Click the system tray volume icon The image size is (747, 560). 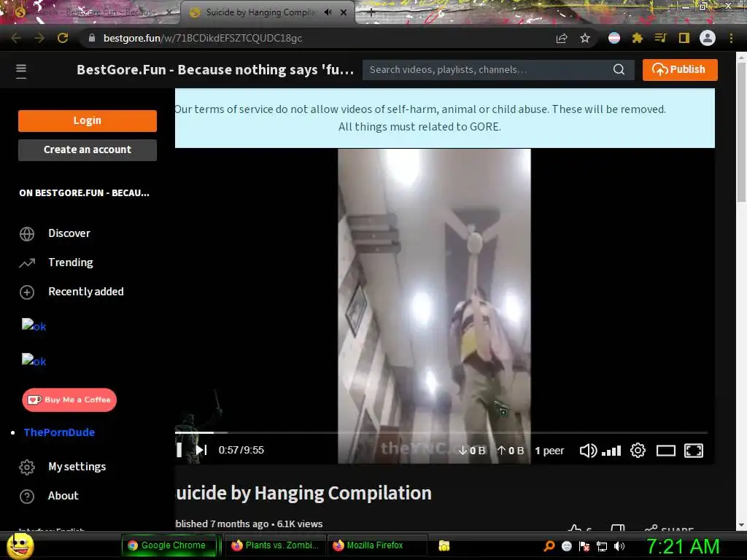[619, 545]
